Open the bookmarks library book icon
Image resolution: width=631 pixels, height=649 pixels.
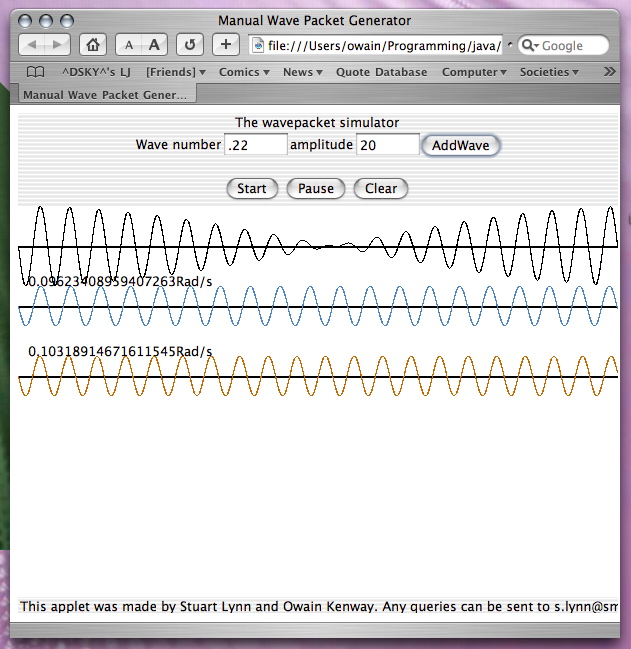(x=35, y=72)
